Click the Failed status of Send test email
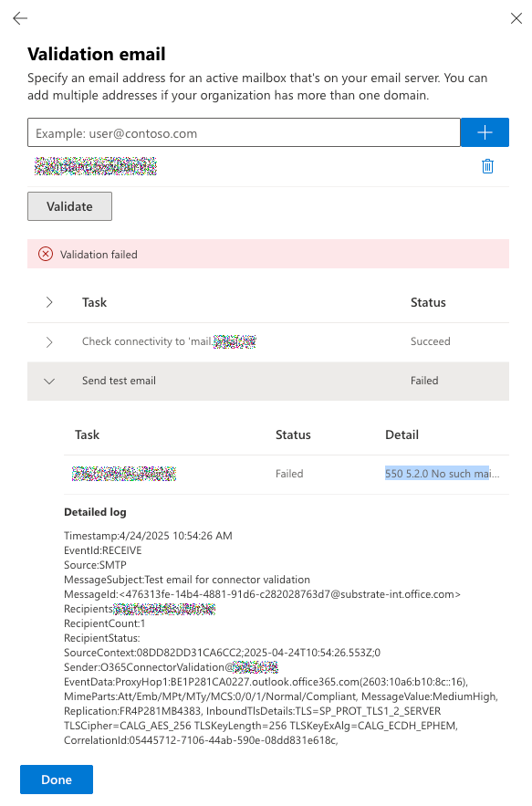The height and width of the screenshot is (806, 532). click(x=424, y=381)
